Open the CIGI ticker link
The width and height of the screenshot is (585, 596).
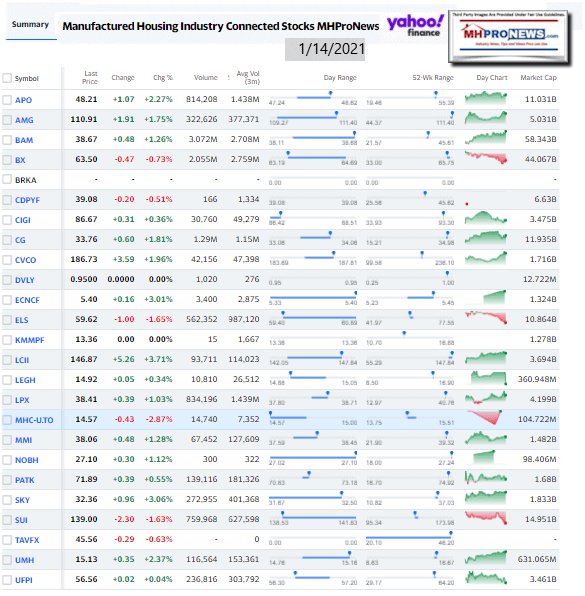pyautogui.click(x=23, y=220)
